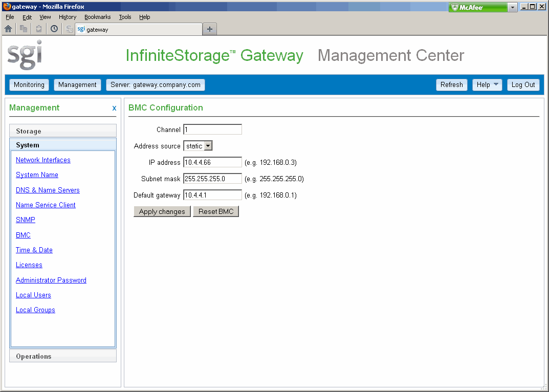Expand the Operations section

pos(63,356)
